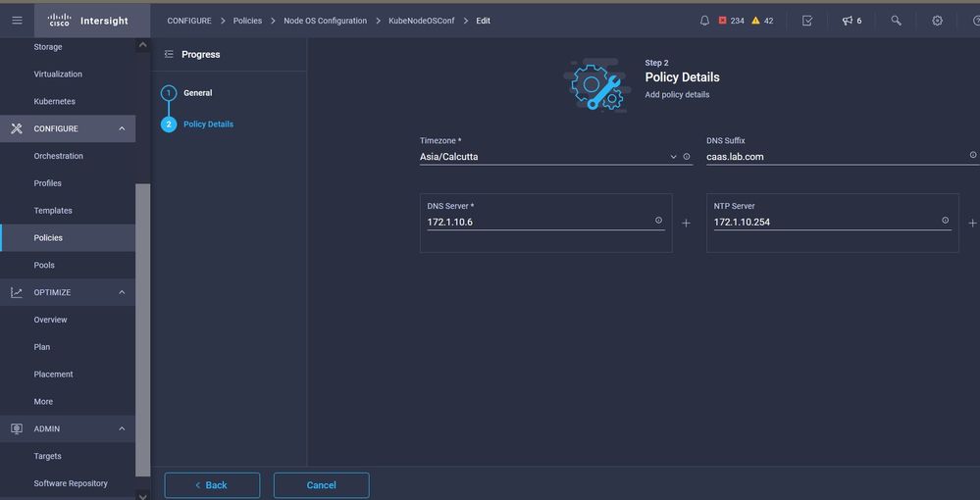Viewport: 980px width, 500px height.
Task: Go to Policies breadcrumb
Action: [x=247, y=21]
